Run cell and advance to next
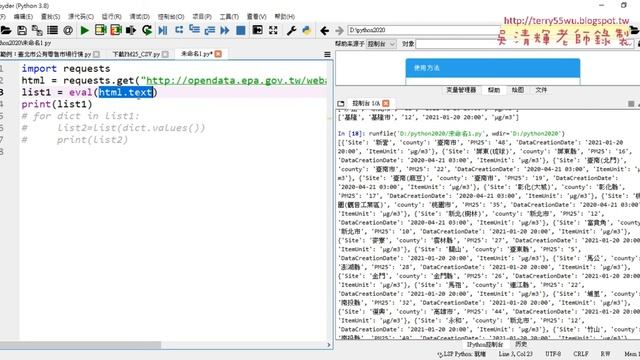The height and width of the screenshot is (360, 640). pos(116,30)
